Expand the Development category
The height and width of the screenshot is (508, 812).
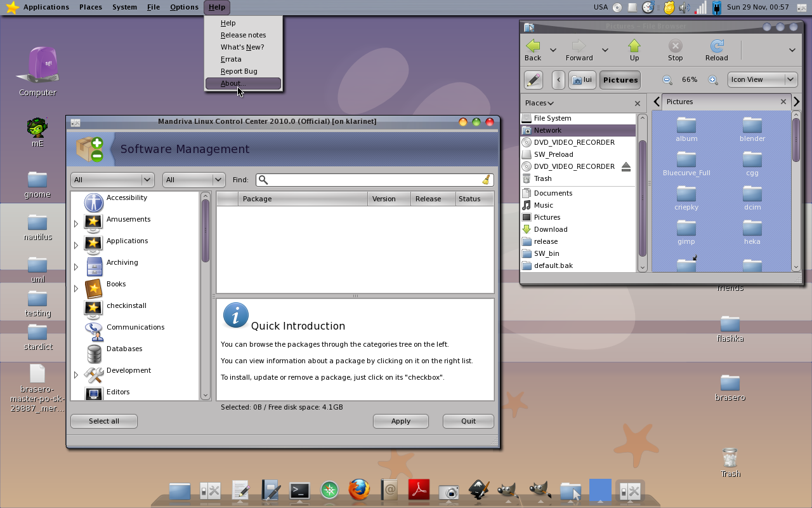pos(76,375)
